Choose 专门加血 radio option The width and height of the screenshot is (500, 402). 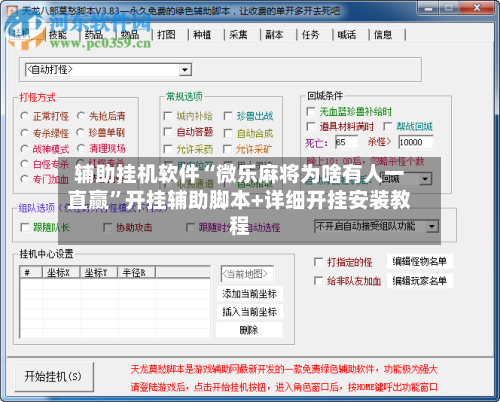[24, 179]
